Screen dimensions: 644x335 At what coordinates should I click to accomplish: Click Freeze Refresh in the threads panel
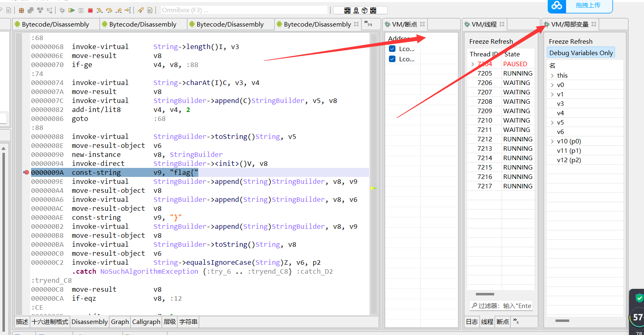(x=491, y=41)
